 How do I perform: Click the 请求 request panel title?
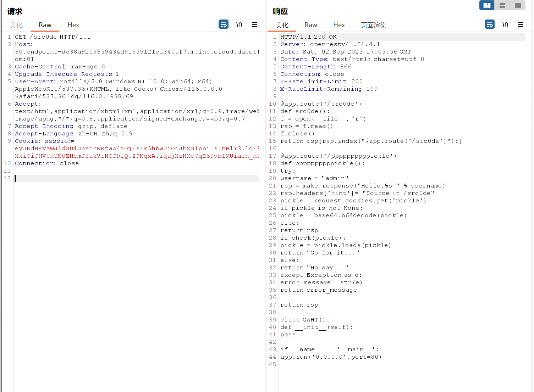click(15, 11)
